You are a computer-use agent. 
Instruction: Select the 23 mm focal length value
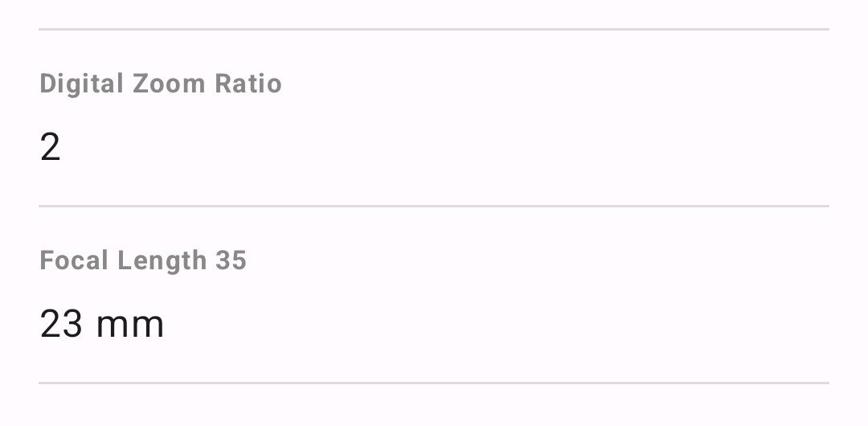[102, 324]
